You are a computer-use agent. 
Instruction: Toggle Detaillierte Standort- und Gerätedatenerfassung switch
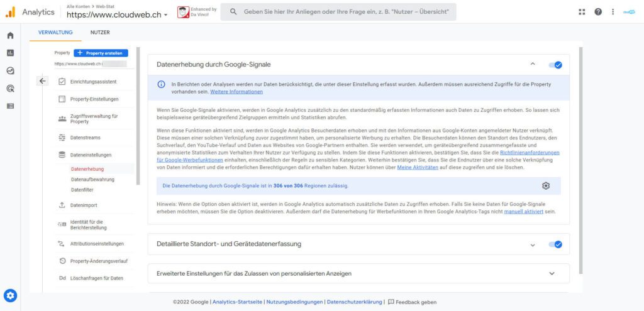pyautogui.click(x=555, y=244)
